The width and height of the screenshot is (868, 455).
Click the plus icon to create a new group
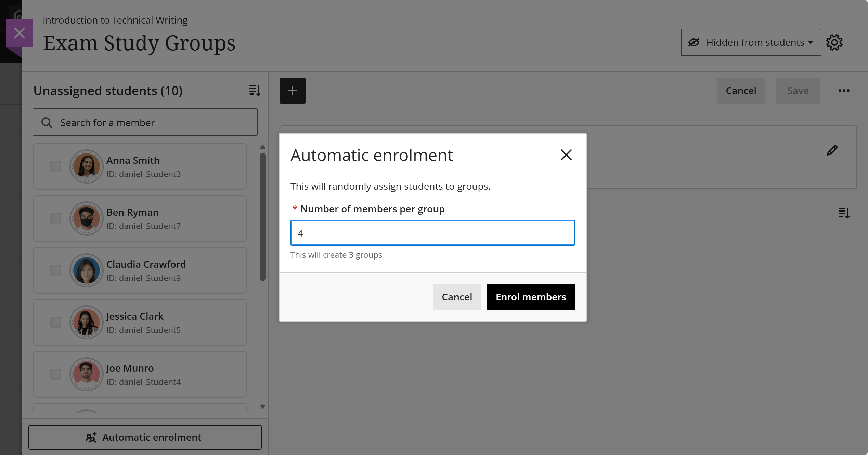point(292,90)
